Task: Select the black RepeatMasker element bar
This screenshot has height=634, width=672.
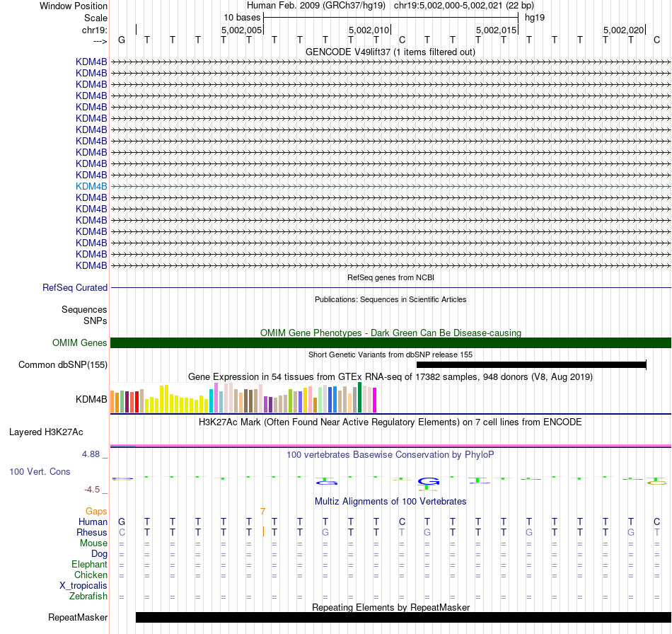Action: (403, 617)
